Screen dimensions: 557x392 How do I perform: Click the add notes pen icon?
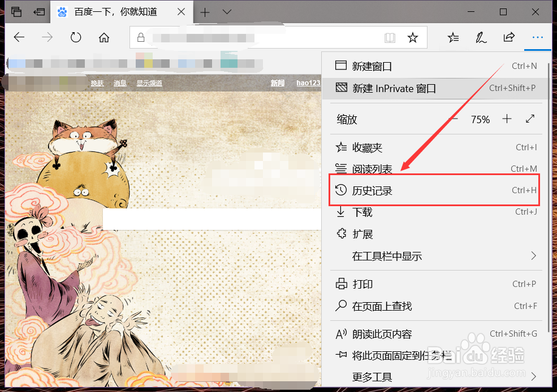(481, 37)
